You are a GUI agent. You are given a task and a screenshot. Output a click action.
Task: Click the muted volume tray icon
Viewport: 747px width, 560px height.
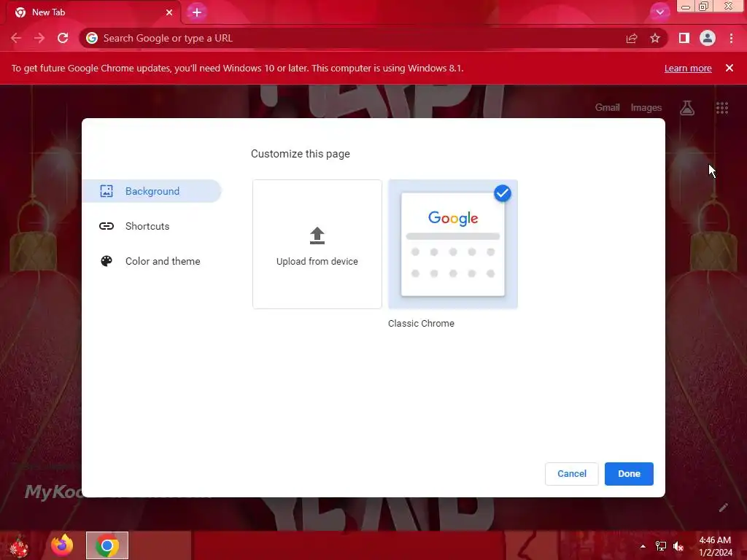click(678, 547)
